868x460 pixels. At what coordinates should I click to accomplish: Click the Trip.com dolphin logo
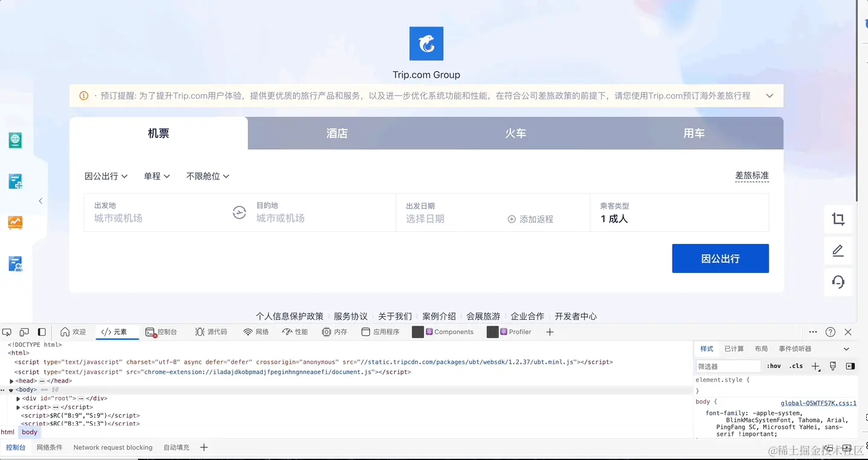(x=426, y=44)
